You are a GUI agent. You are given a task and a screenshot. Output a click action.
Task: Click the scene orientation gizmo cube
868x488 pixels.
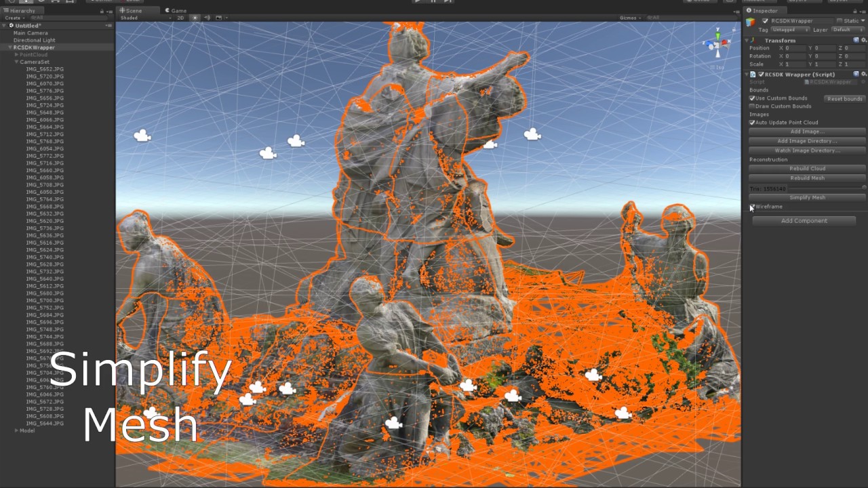(x=717, y=46)
